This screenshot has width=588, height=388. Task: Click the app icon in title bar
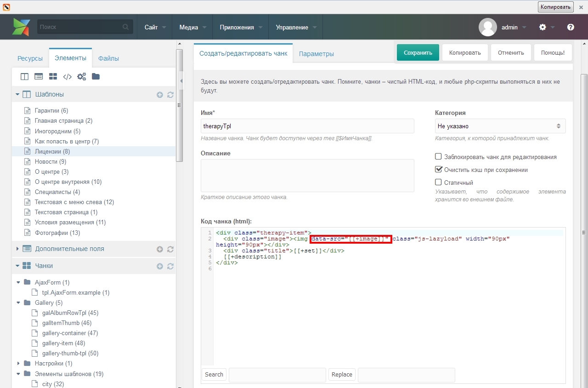pos(6,7)
